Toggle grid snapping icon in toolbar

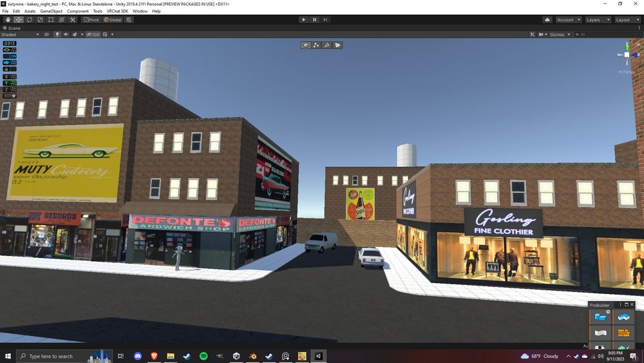point(129,20)
